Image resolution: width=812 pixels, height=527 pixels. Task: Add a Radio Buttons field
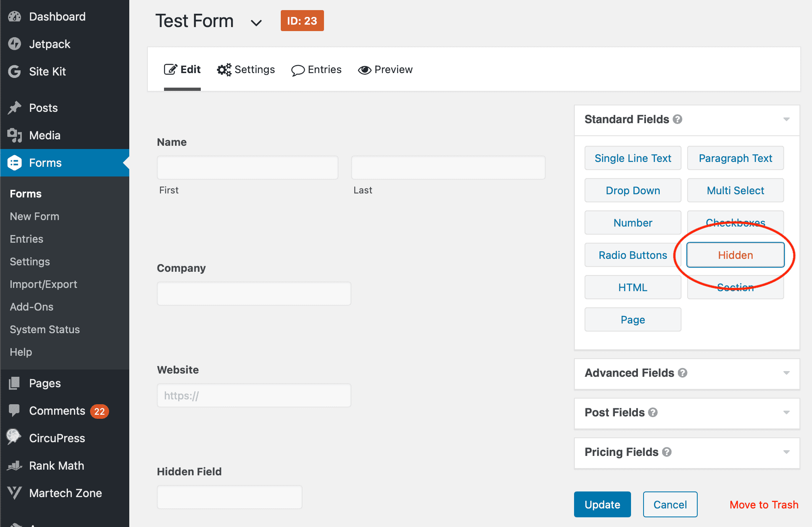point(633,255)
